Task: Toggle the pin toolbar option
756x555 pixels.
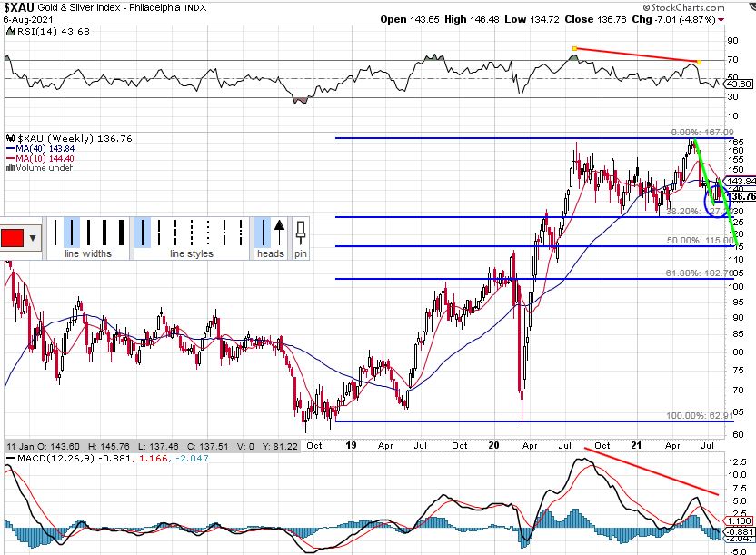Action: 301,233
